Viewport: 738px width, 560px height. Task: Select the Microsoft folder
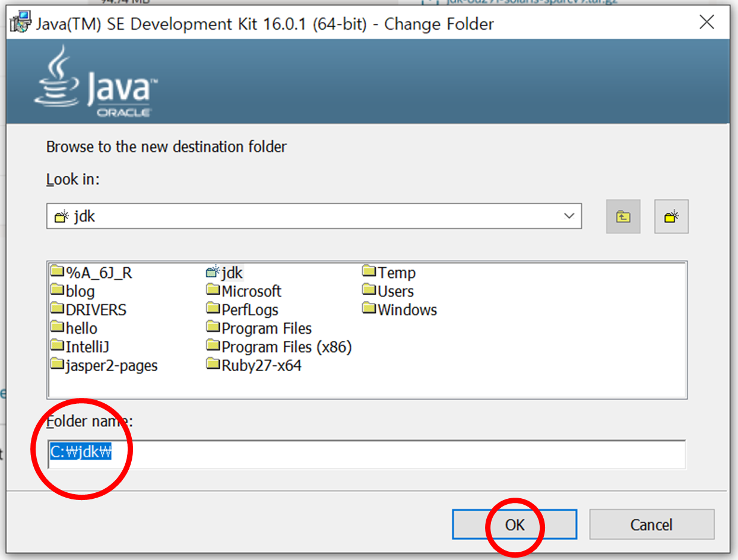(244, 291)
